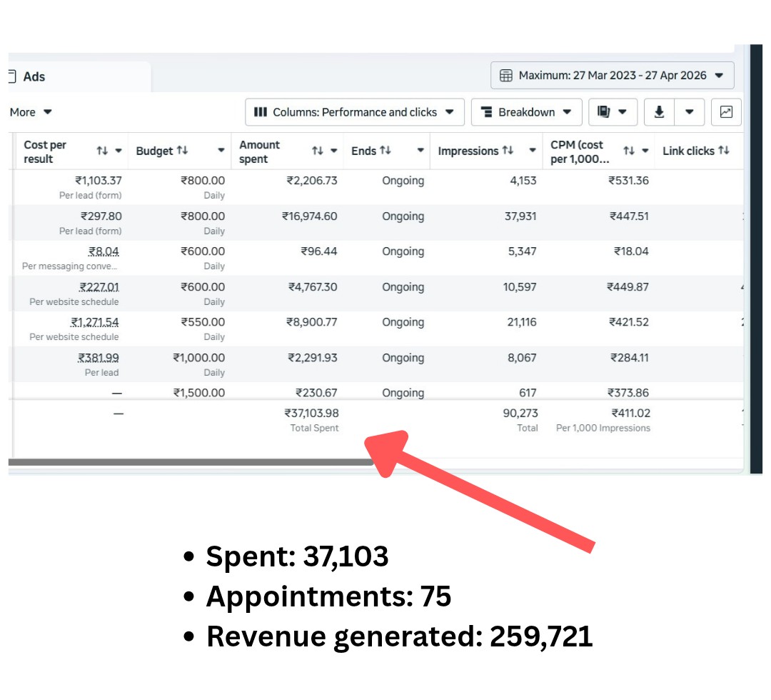Switch to the Ads tab
Screen dimensions: 771x700
click(x=34, y=76)
